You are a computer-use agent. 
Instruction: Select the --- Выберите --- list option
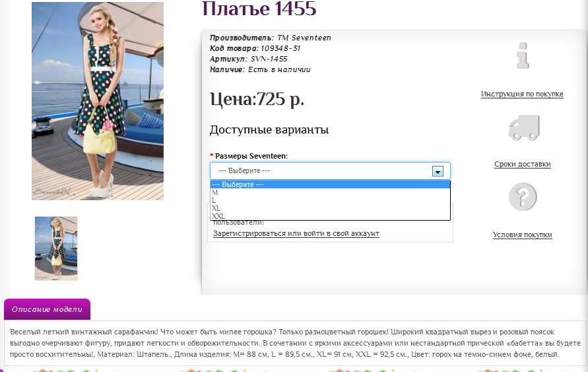pos(330,184)
